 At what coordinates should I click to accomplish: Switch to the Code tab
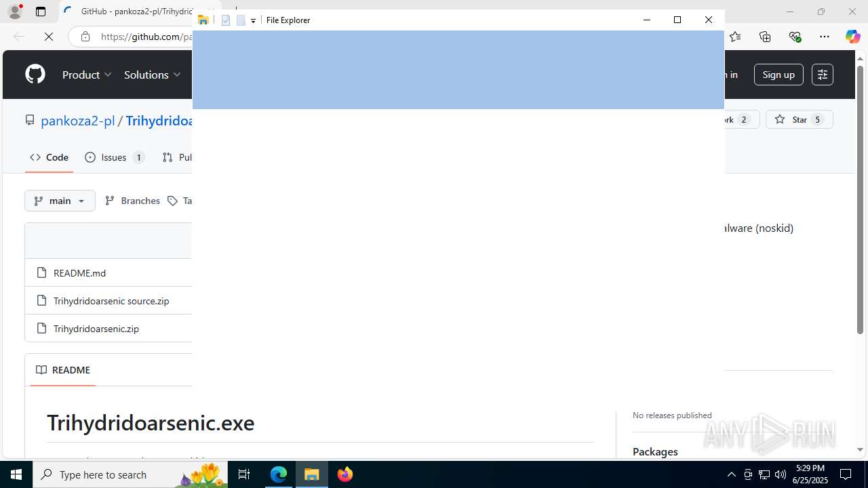click(49, 157)
